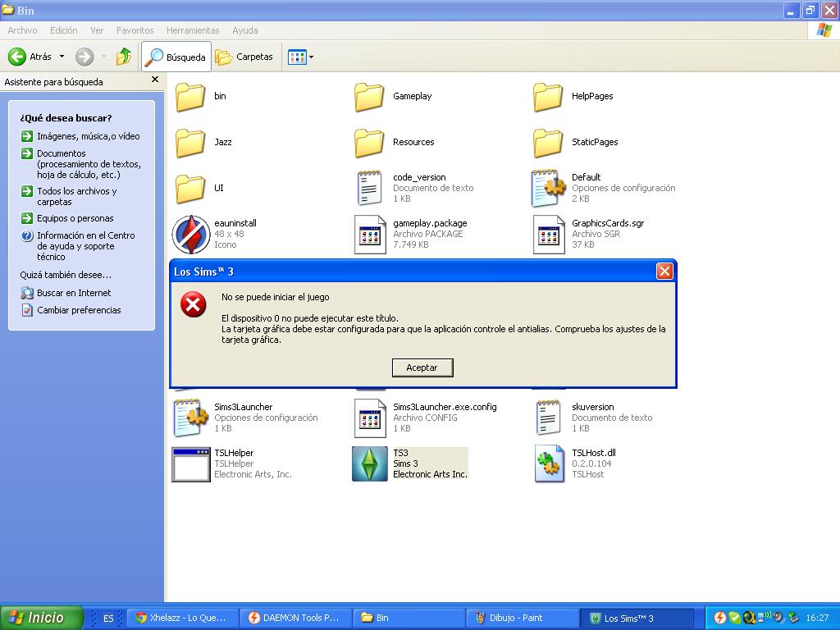Select the Sims3Launcher.exe.config file icon
Screen dimensions: 840x630
(x=370, y=418)
